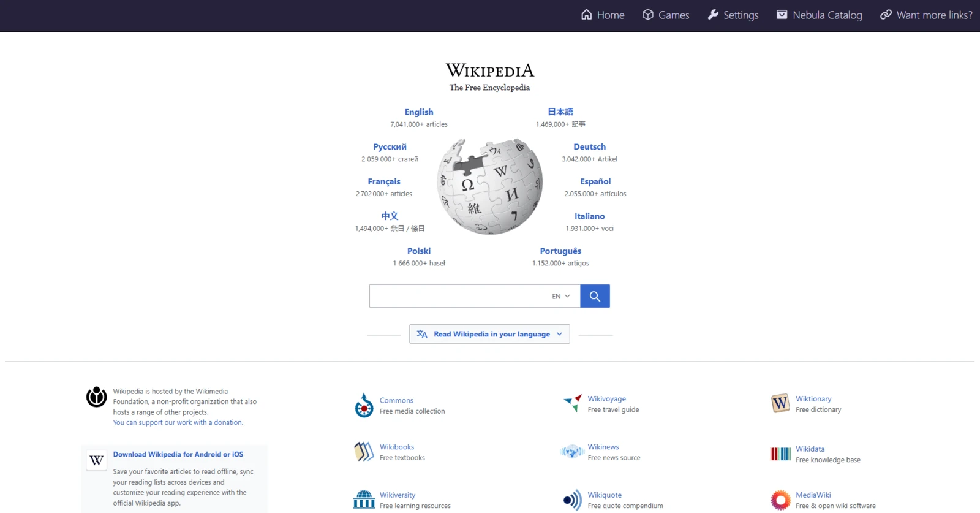Open Download Wikipedia for Android or iOS
Viewport: 980px width, 513px height.
click(x=178, y=454)
